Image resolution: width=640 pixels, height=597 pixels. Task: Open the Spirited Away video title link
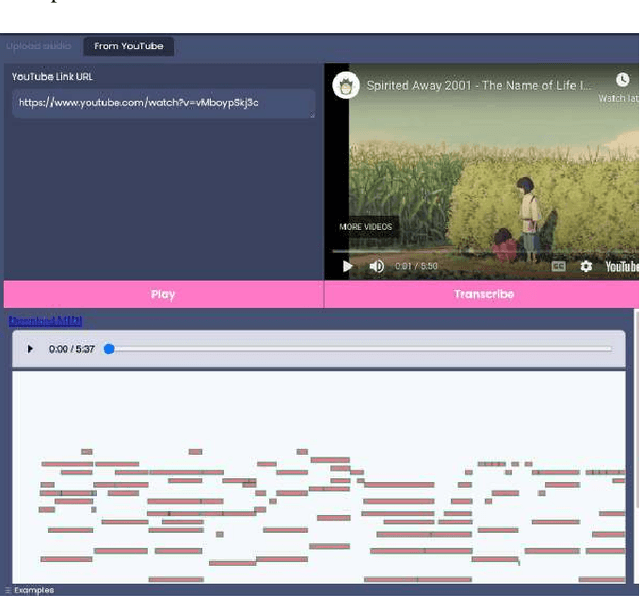pyautogui.click(x=478, y=85)
